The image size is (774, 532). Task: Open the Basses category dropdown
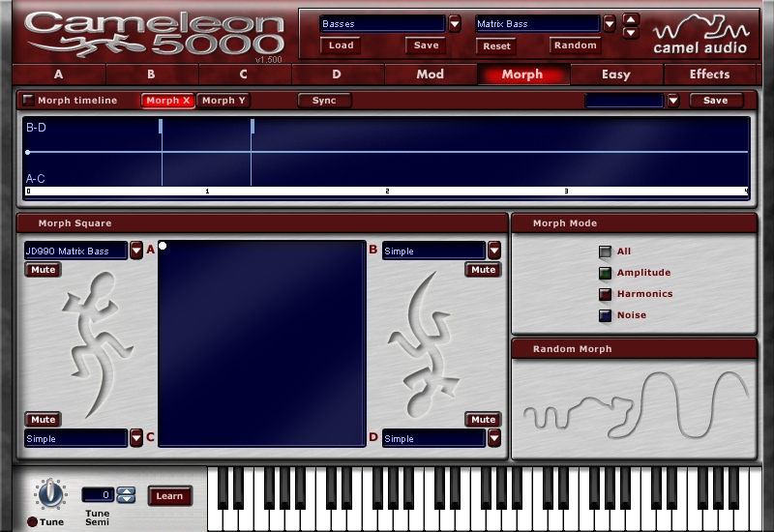click(454, 23)
